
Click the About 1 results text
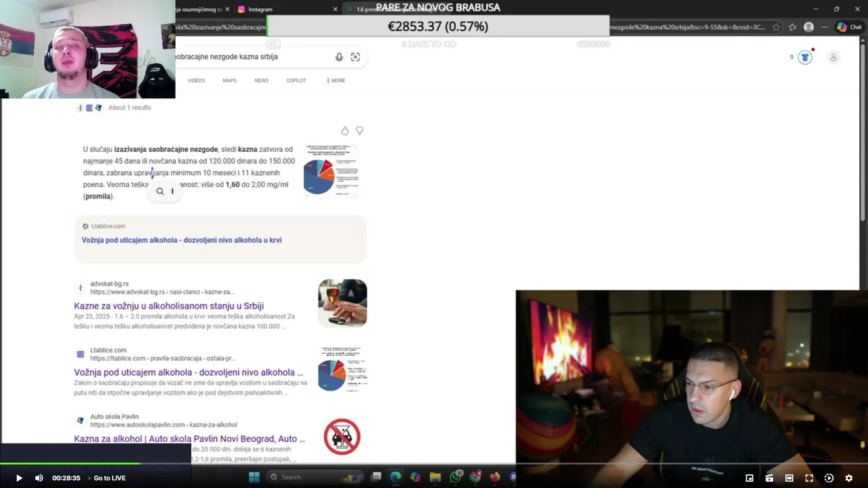130,108
